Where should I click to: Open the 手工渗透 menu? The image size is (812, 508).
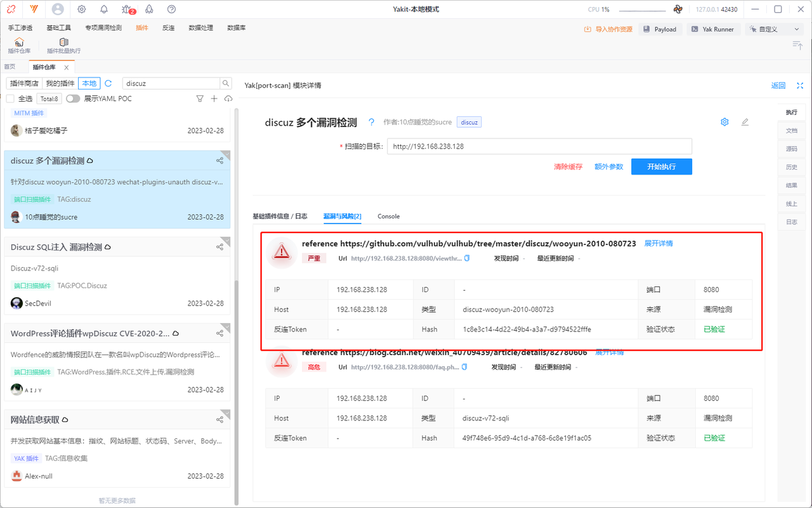tap(20, 28)
